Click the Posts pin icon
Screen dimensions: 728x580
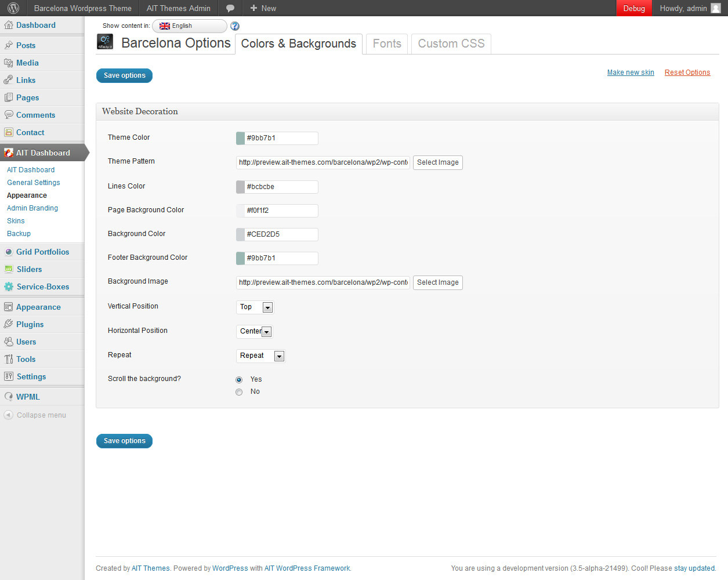(9, 45)
